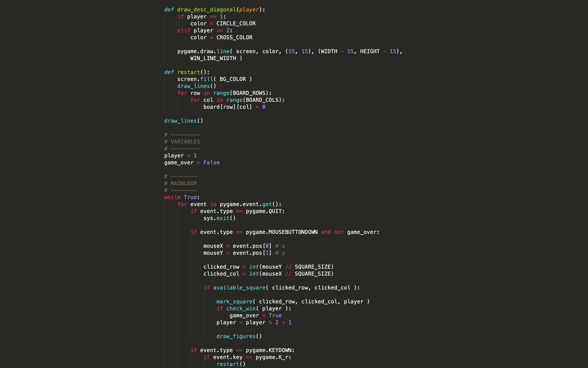Click 'if event.type == pygame.KEYDOWN:' line
Viewport: 588px width, 368px height.
tap(242, 350)
